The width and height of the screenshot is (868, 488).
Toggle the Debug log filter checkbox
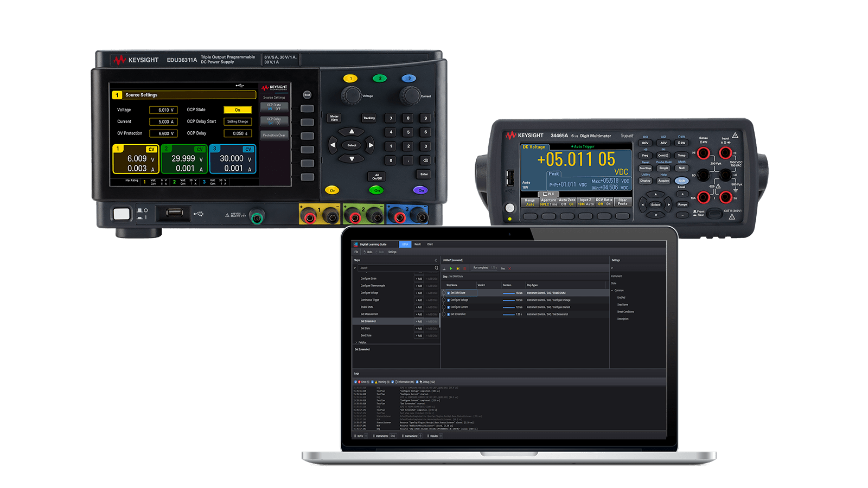417,382
